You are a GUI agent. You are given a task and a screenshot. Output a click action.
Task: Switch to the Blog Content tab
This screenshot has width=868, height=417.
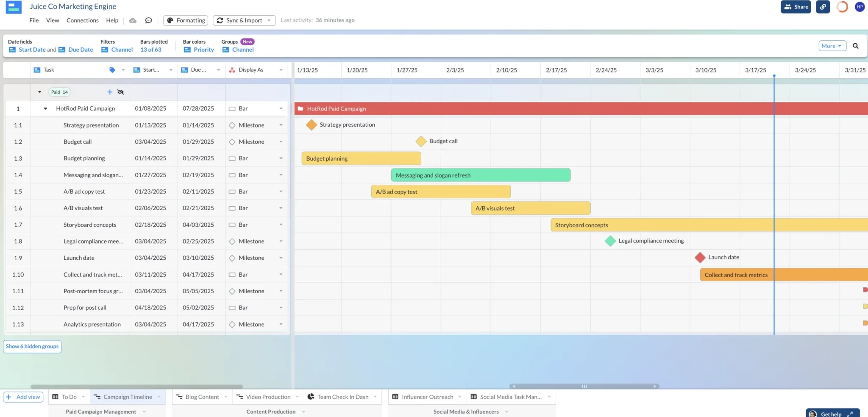(x=202, y=397)
